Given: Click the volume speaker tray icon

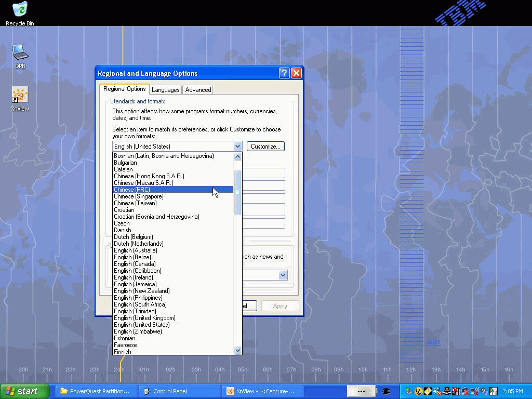Looking at the screenshot, I should pyautogui.click(x=483, y=391).
